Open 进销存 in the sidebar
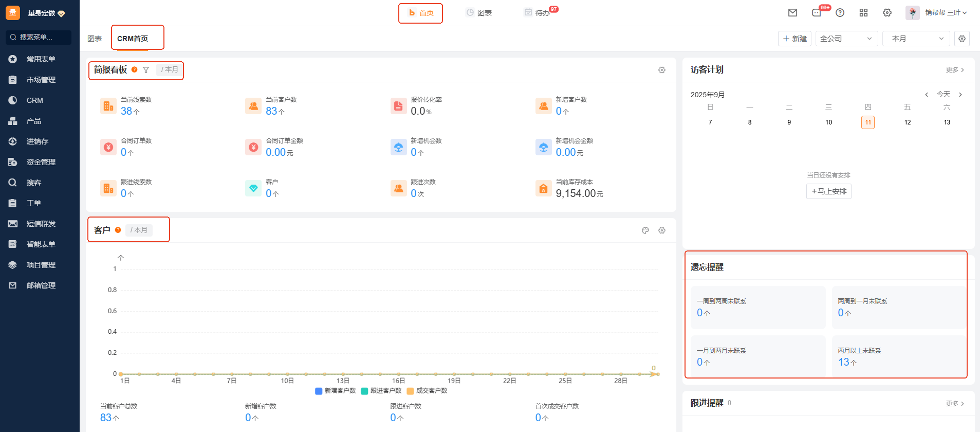This screenshot has height=432, width=980. click(x=37, y=141)
